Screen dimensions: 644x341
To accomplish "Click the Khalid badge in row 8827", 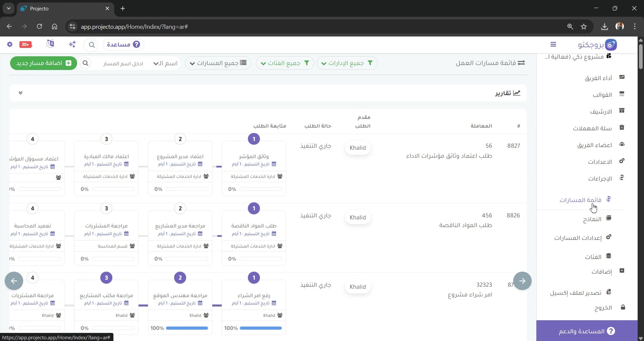I will (358, 148).
